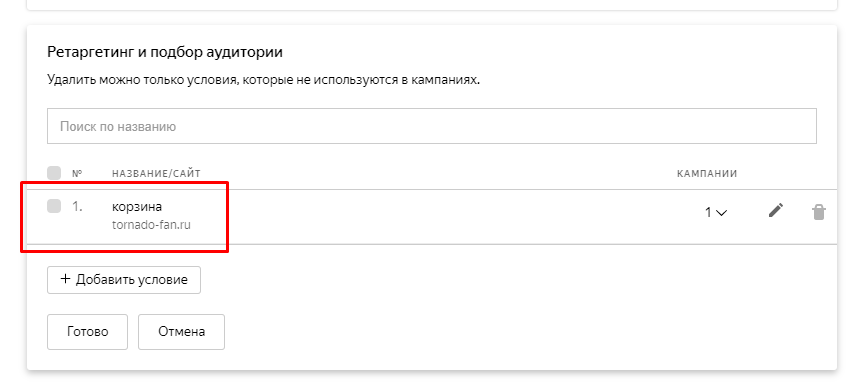This screenshot has height=382, width=854.
Task: Select the row number 1. of корзина
Action: tap(77, 207)
